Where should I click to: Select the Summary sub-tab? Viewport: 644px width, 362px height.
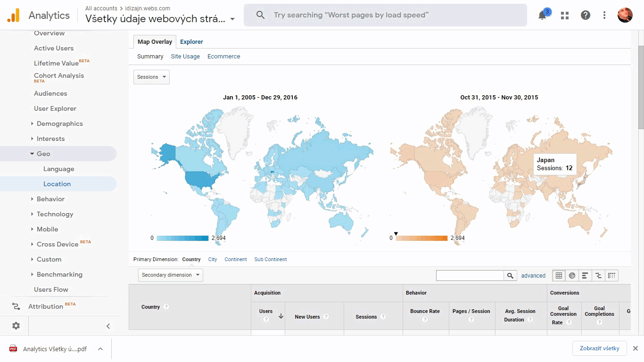click(150, 57)
